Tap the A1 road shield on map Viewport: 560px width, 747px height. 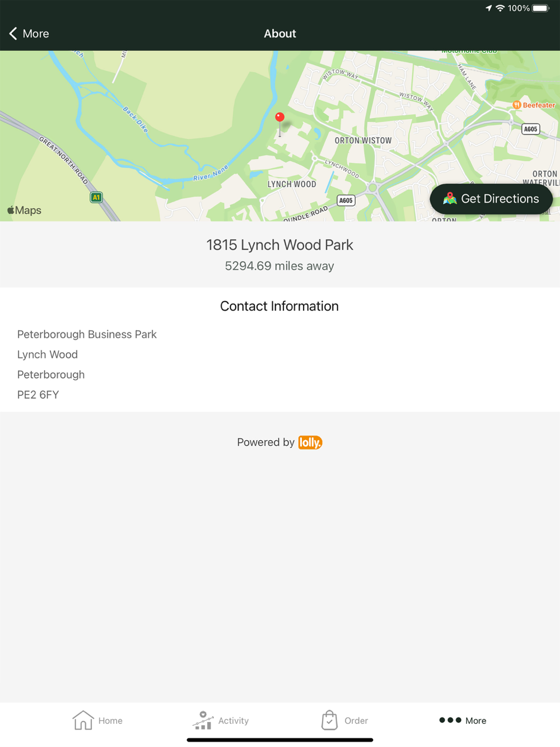96,197
